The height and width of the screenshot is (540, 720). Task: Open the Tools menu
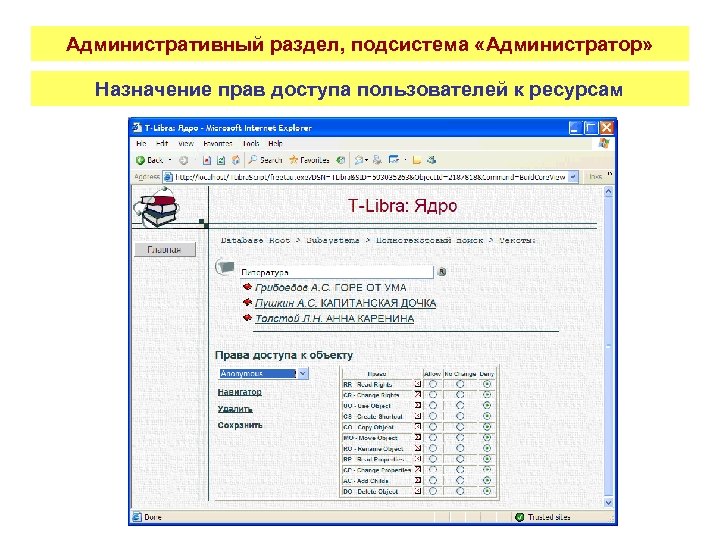click(x=251, y=143)
